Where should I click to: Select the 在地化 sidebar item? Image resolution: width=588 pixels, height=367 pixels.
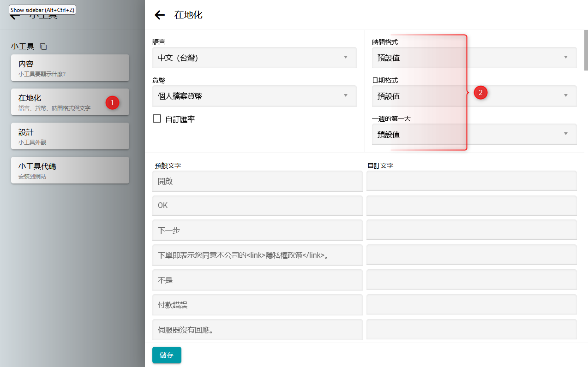(60, 102)
